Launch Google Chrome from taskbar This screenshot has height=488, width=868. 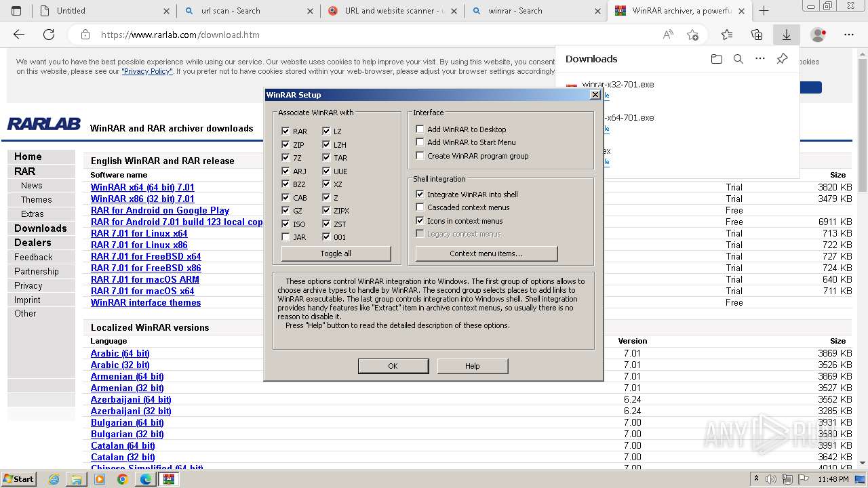point(122,479)
